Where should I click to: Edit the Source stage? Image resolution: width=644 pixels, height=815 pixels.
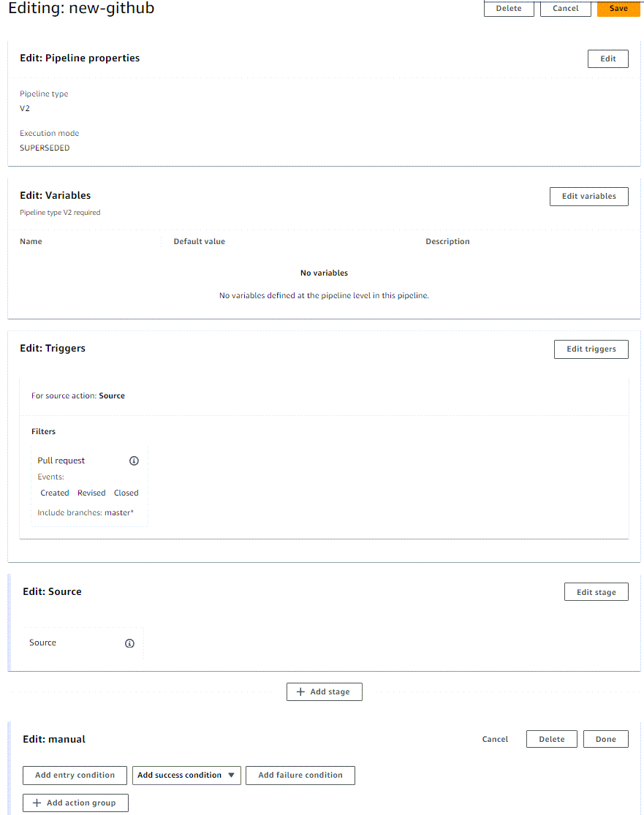pyautogui.click(x=596, y=591)
